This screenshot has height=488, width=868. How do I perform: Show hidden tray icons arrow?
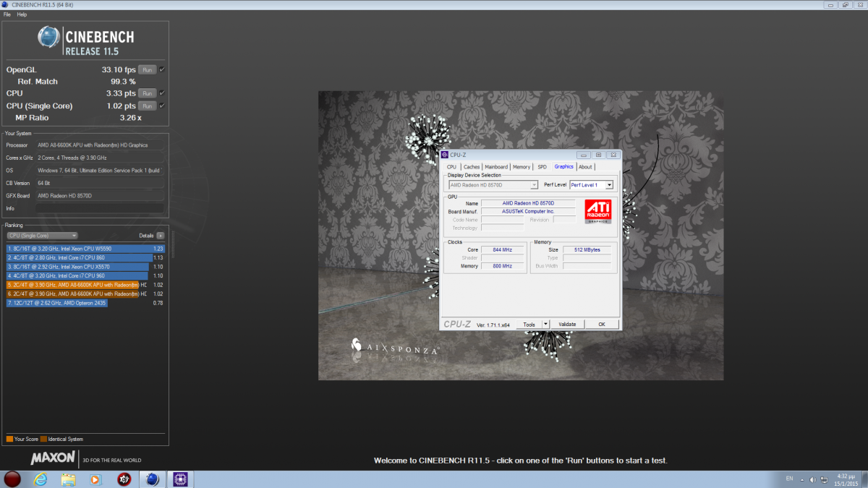(803, 479)
